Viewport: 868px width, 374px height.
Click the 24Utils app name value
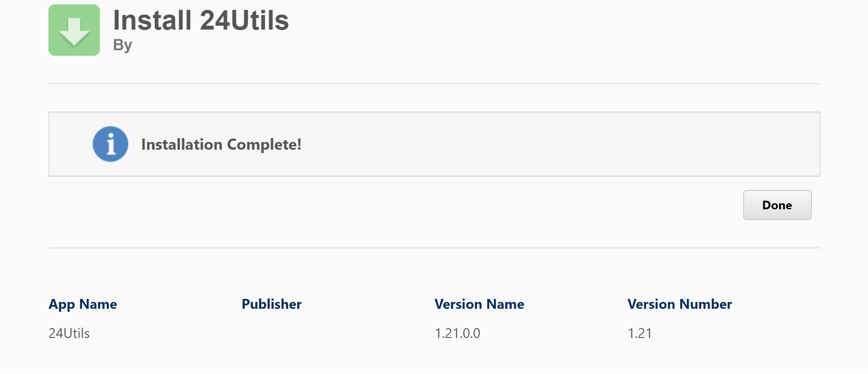coord(69,333)
